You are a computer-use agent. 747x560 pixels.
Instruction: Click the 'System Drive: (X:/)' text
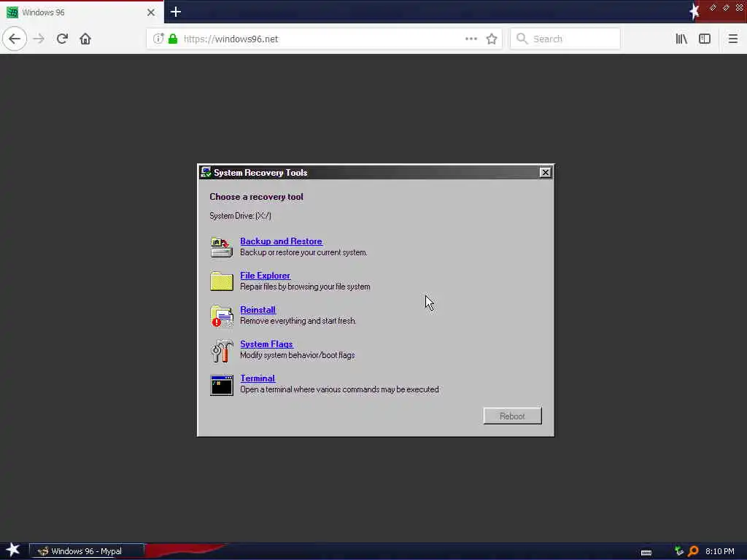point(241,216)
